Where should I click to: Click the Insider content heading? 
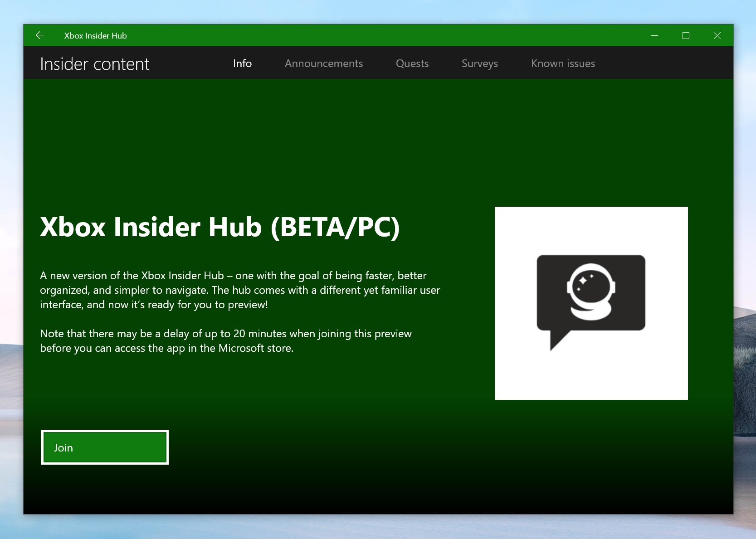[x=95, y=63]
